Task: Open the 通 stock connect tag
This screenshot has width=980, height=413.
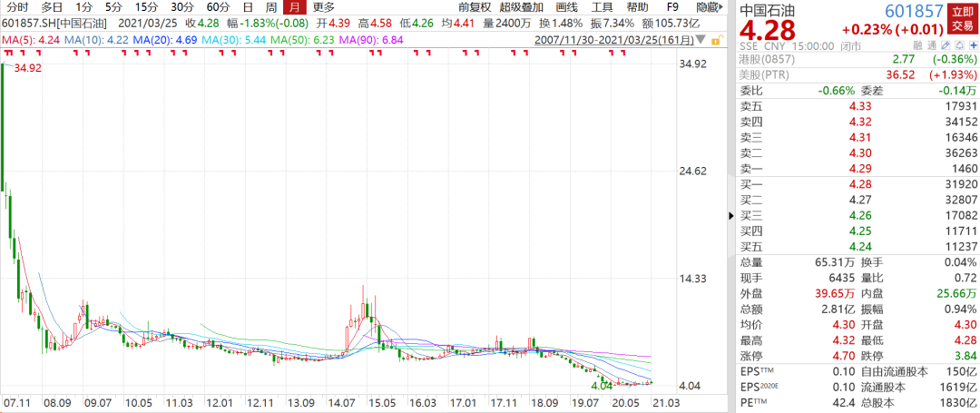Action: [x=932, y=45]
